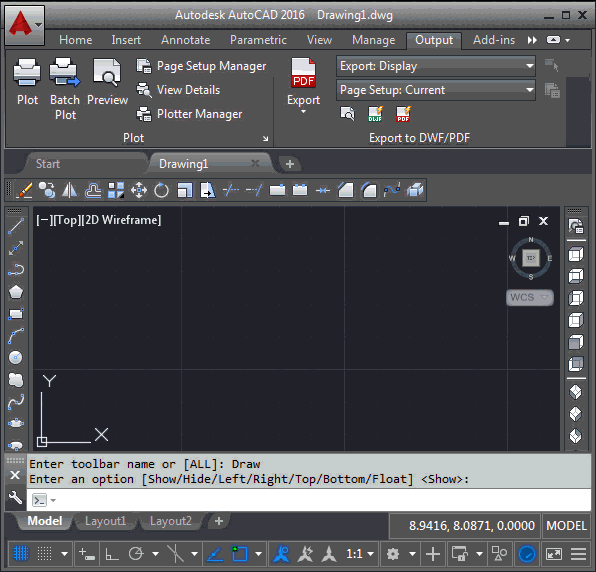The height and width of the screenshot is (572, 596).
Task: Expand the Export dropdown arrow
Action: [303, 112]
